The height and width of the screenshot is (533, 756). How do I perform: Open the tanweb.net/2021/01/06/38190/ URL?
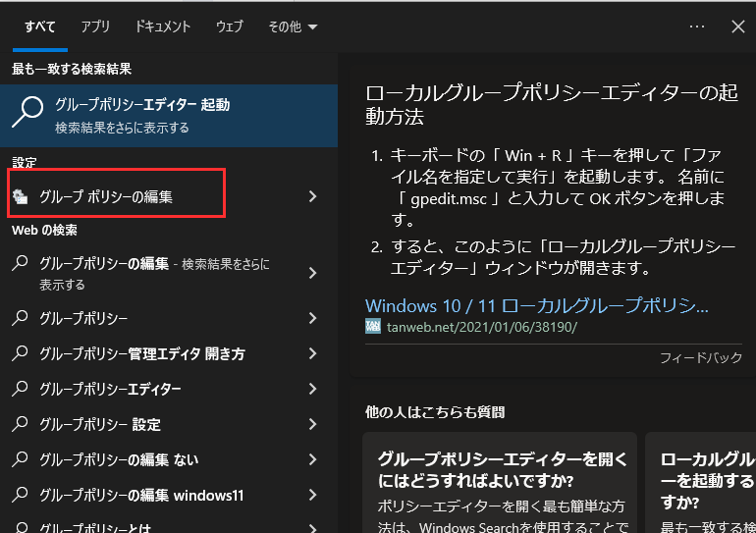coord(482,327)
